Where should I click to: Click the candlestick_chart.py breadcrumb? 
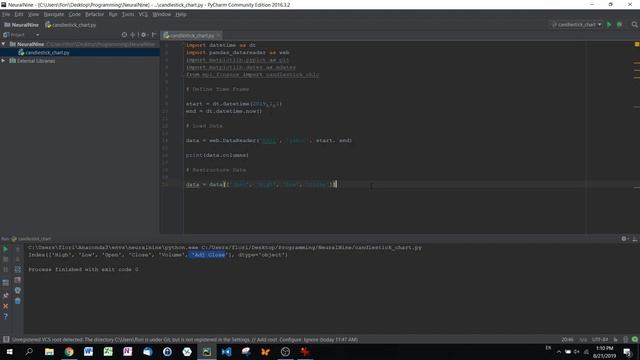71,25
